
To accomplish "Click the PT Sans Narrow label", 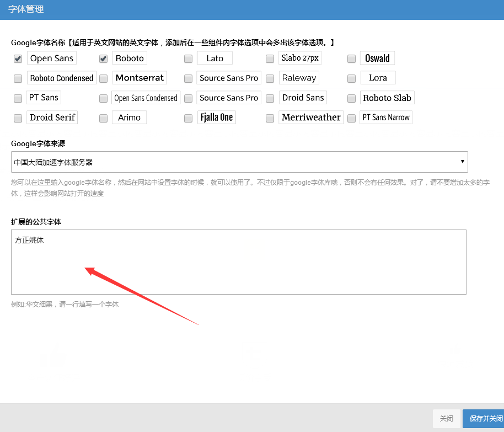I will pyautogui.click(x=386, y=118).
